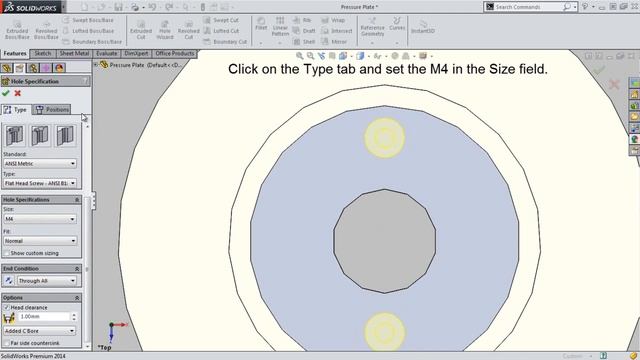Enable Show custom sizing checkbox
The height and width of the screenshot is (360, 640).
coord(7,253)
